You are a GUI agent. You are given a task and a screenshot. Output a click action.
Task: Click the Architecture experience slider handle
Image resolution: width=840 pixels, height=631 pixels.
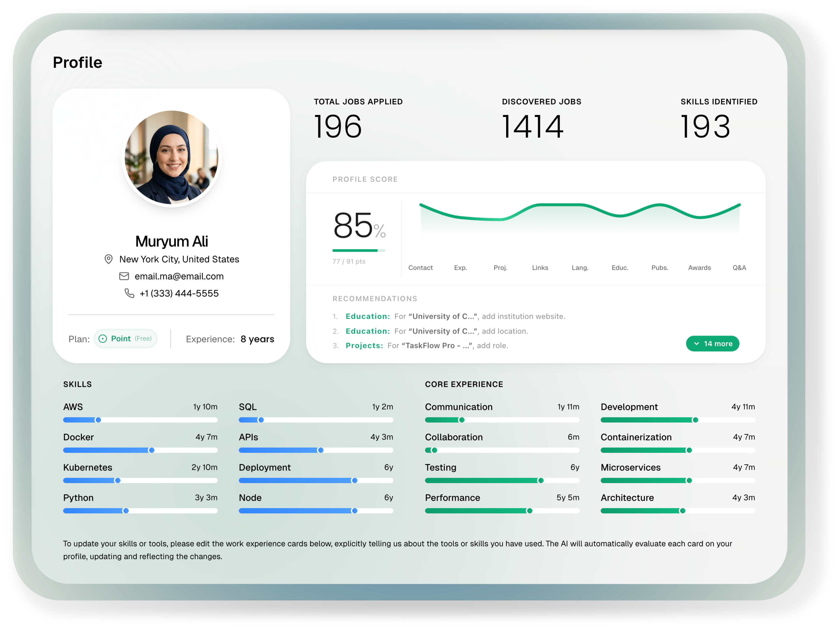682,511
